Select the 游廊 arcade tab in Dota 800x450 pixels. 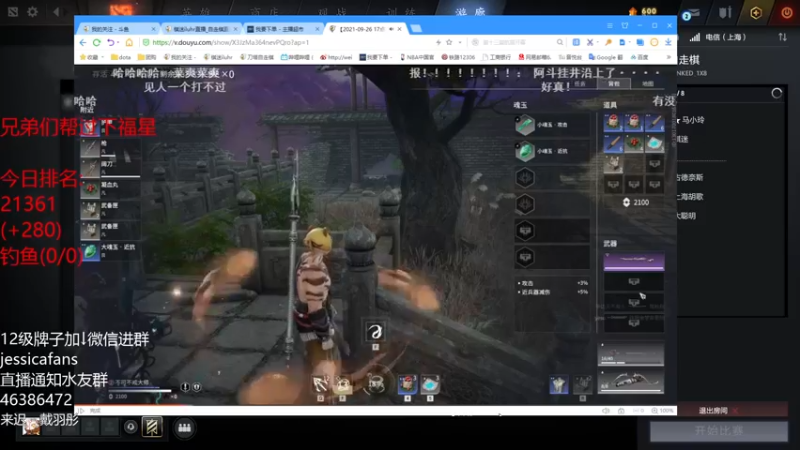[470, 11]
